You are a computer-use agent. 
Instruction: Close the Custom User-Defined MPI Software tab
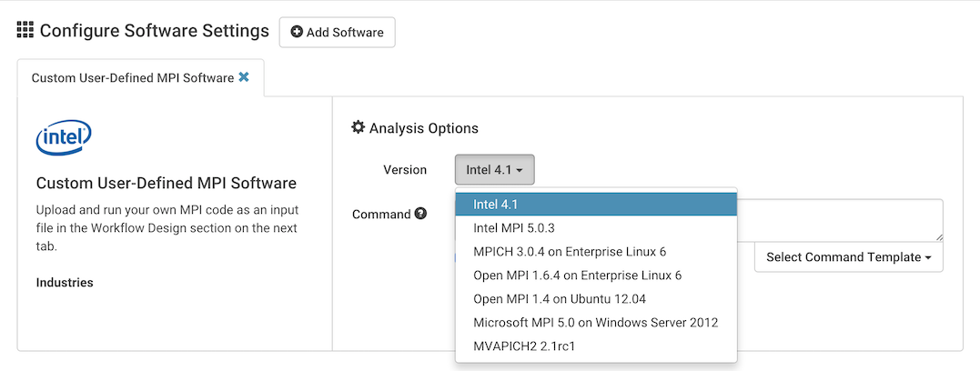(244, 77)
